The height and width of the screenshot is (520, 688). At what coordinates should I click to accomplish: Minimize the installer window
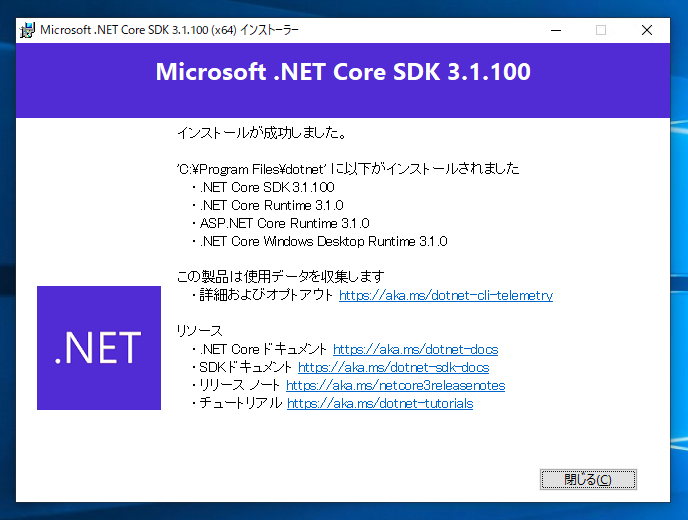coord(556,30)
